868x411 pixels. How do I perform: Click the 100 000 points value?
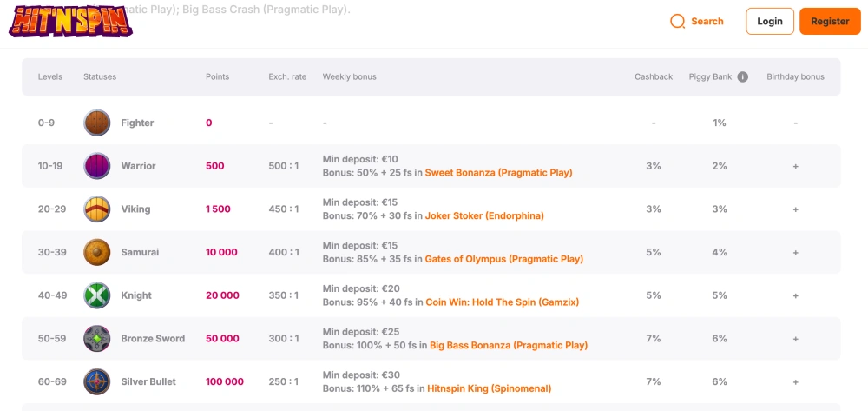(x=225, y=382)
